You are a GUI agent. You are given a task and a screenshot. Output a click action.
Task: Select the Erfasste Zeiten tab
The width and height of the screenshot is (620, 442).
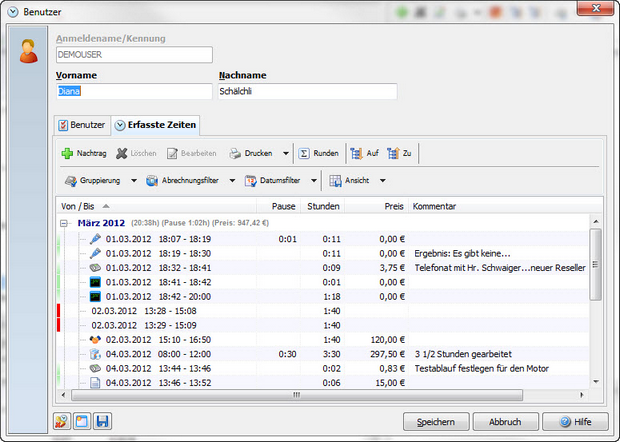(155, 125)
